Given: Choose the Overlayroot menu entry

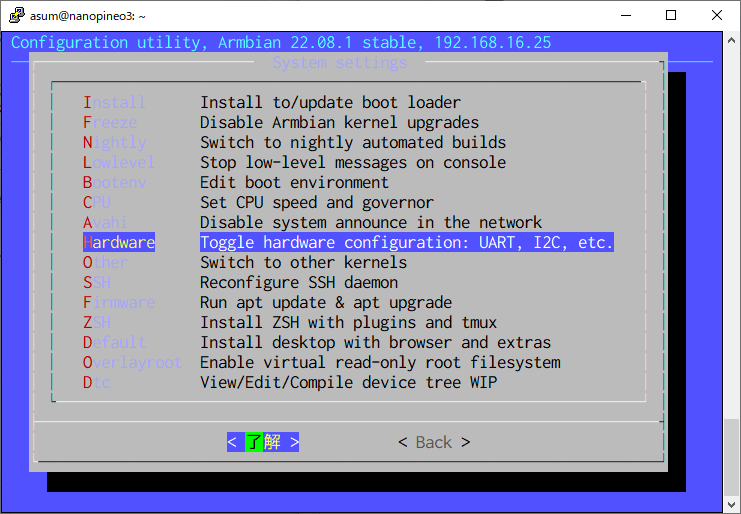Looking at the screenshot, I should [132, 362].
